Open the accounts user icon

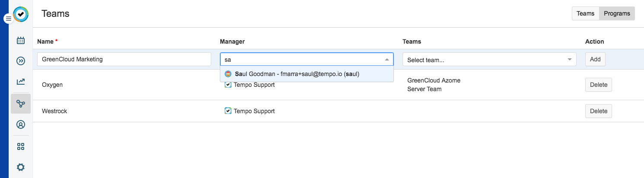coord(21,124)
